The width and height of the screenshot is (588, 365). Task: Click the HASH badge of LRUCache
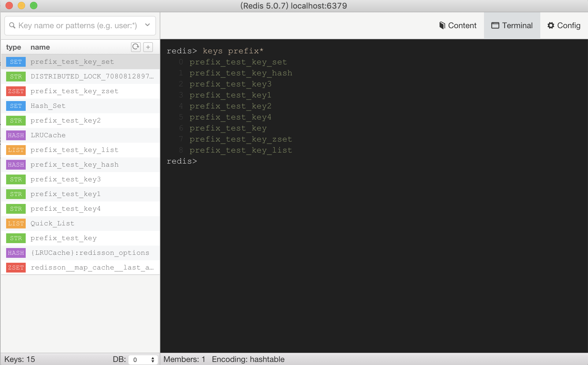coord(16,135)
